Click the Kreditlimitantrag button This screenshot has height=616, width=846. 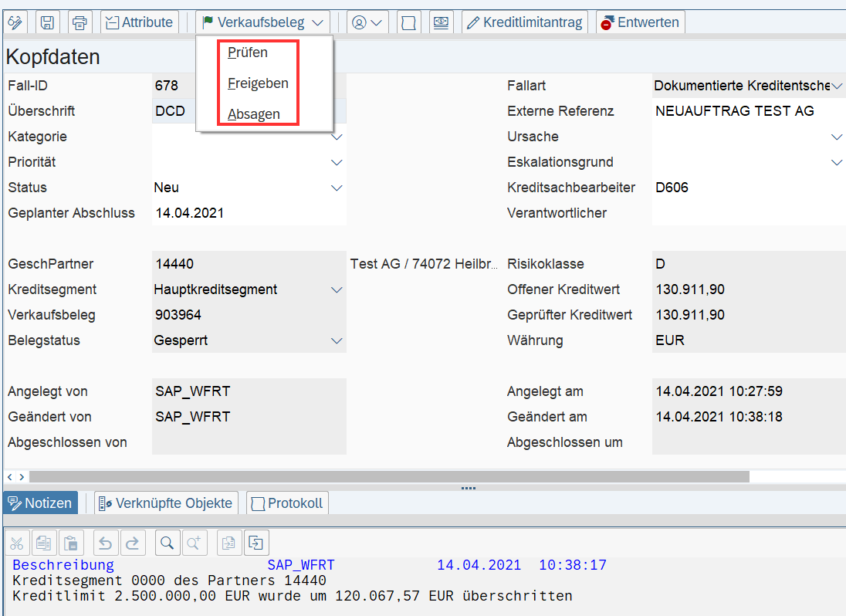pos(525,22)
